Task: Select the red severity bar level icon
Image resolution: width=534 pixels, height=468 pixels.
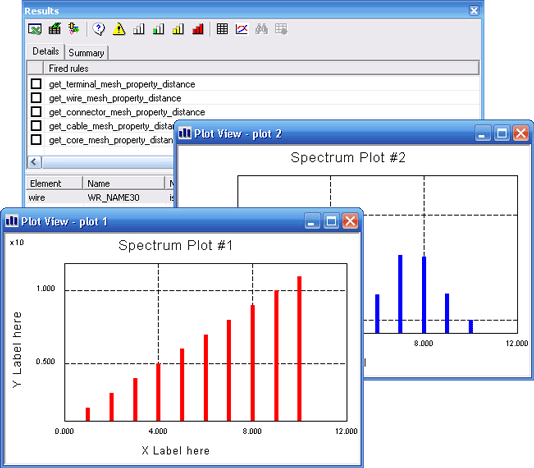Action: (198, 29)
